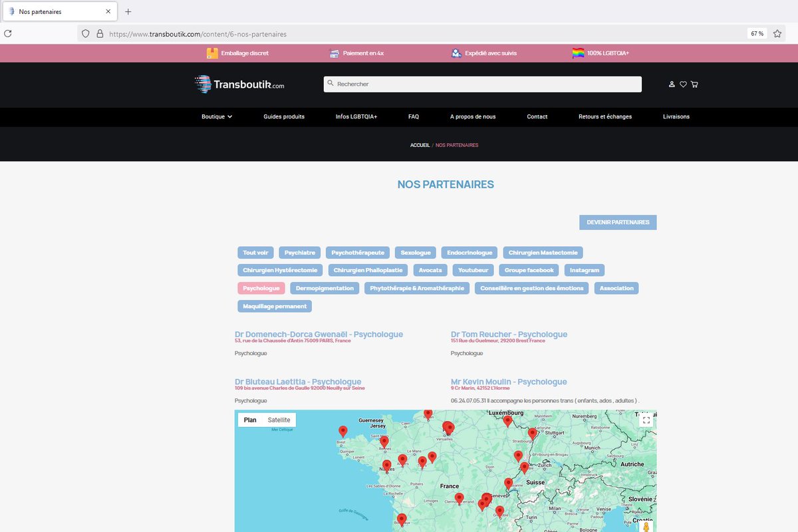Open Retours et échanges
Viewport: 798px width, 532px height.
click(605, 116)
